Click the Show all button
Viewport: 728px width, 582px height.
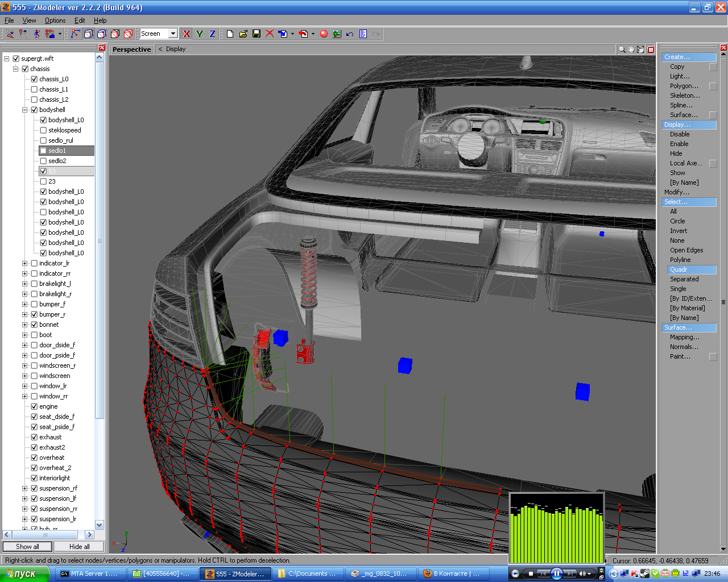[x=27, y=547]
